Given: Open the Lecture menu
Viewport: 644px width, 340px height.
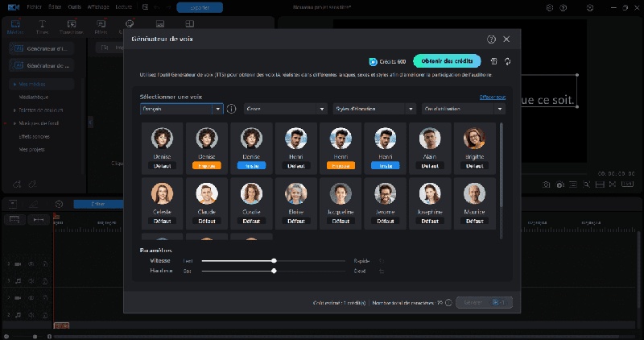Looking at the screenshot, I should [x=124, y=7].
